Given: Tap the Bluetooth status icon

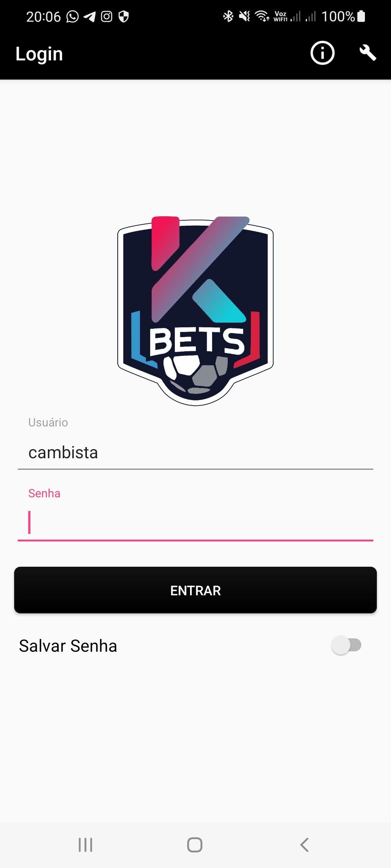Looking at the screenshot, I should click(228, 16).
